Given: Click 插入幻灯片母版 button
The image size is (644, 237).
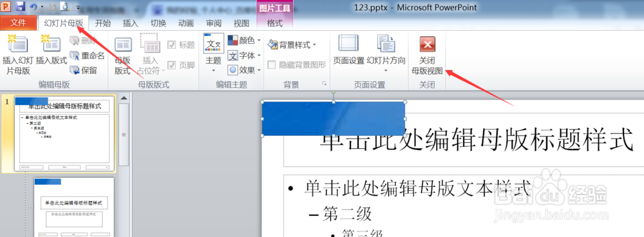Looking at the screenshot, I should click(18, 55).
